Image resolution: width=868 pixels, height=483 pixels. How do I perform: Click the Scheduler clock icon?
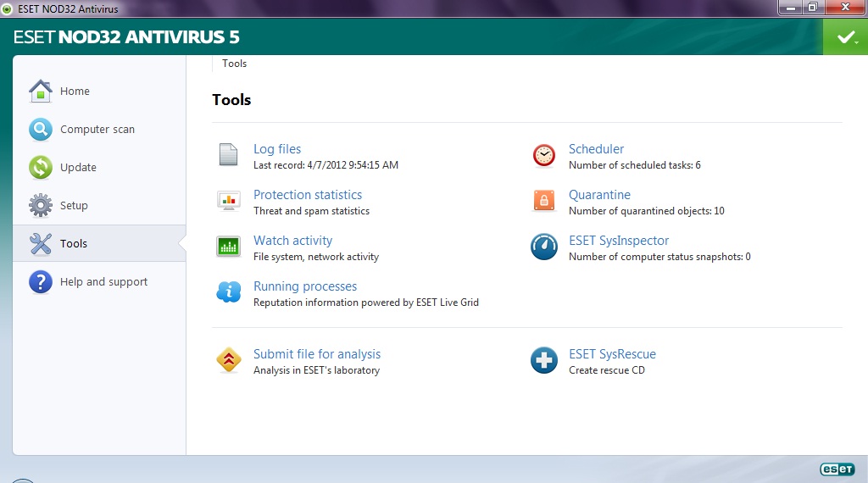tap(543, 155)
